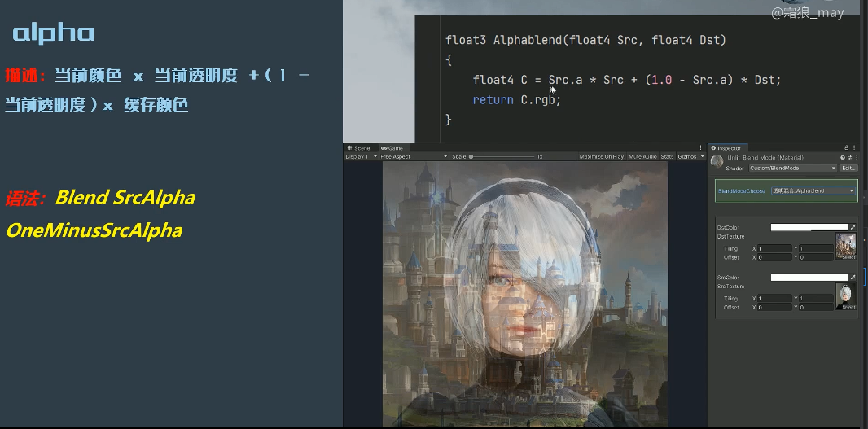
Task: Click the Game tab controller icon
Action: pyautogui.click(x=384, y=148)
